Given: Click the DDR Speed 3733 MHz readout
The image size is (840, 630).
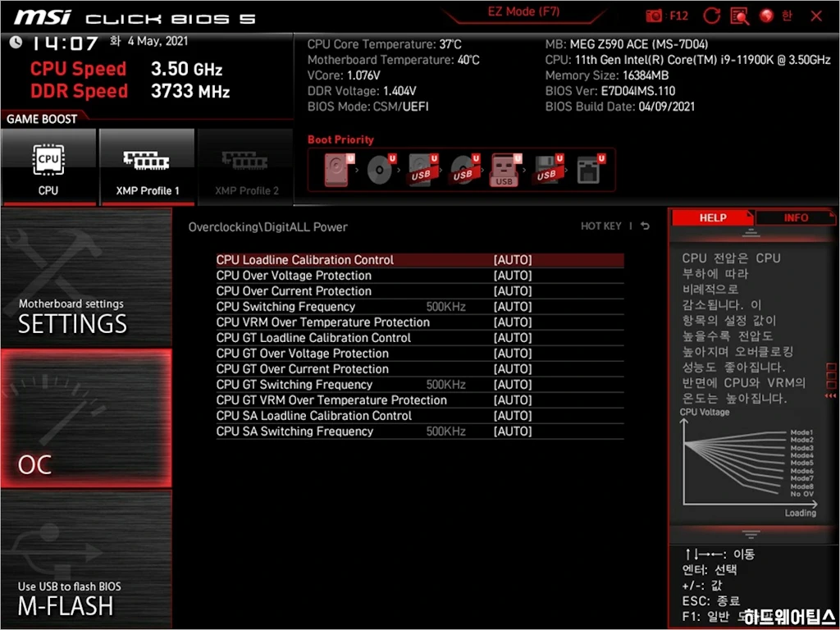Looking at the screenshot, I should tap(130, 90).
